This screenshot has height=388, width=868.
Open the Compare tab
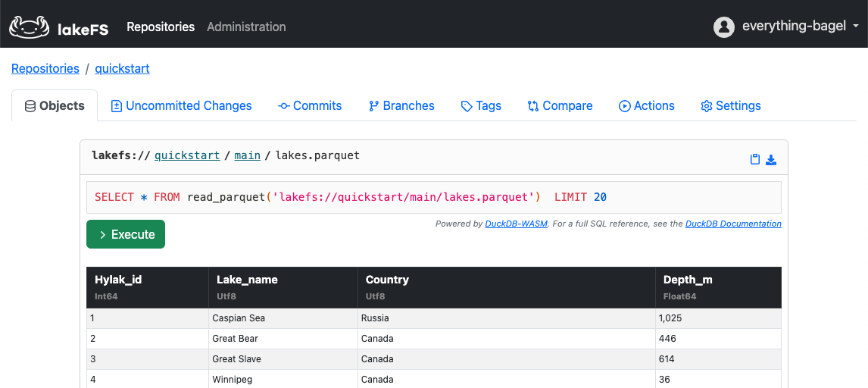(560, 106)
